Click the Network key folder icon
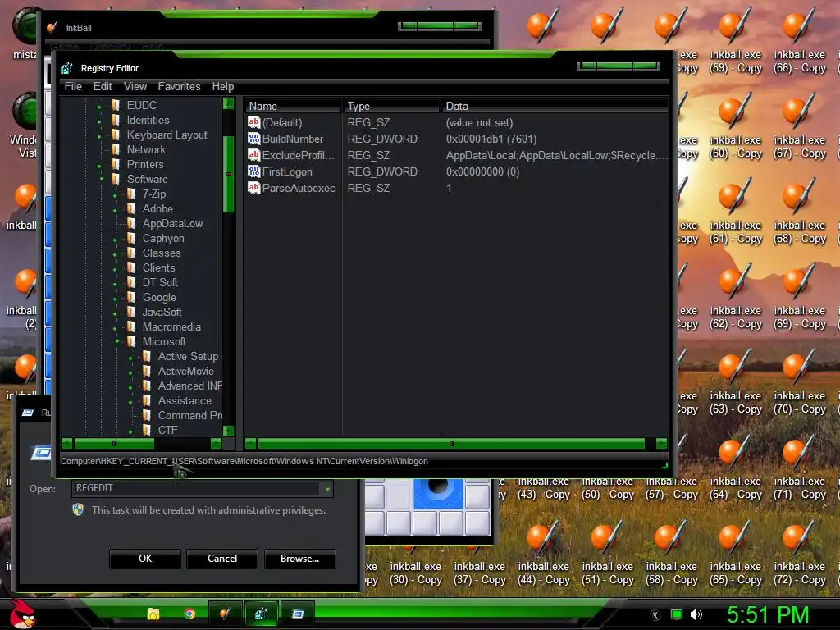 click(x=115, y=149)
